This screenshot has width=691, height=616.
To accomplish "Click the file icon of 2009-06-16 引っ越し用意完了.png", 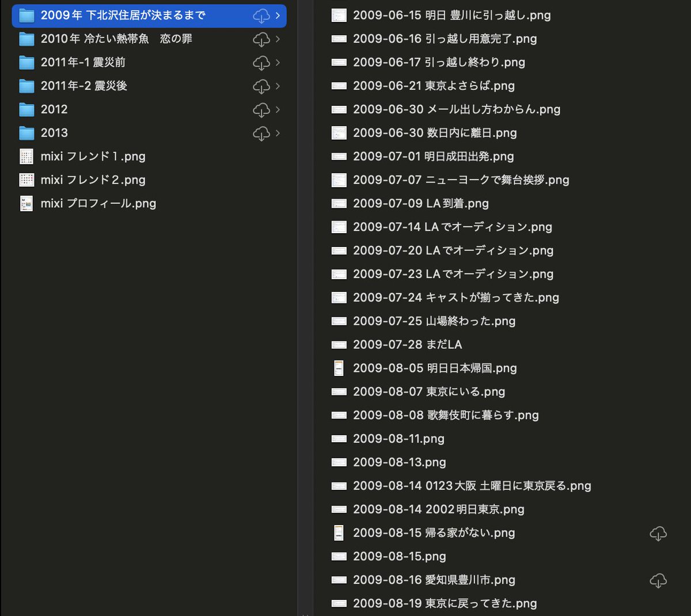I will click(x=339, y=39).
